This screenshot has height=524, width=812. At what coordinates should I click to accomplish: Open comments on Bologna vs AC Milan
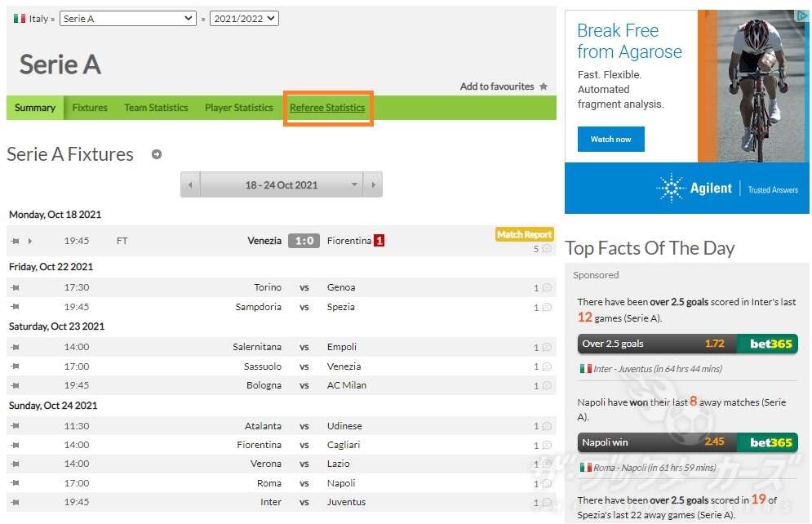(543, 386)
